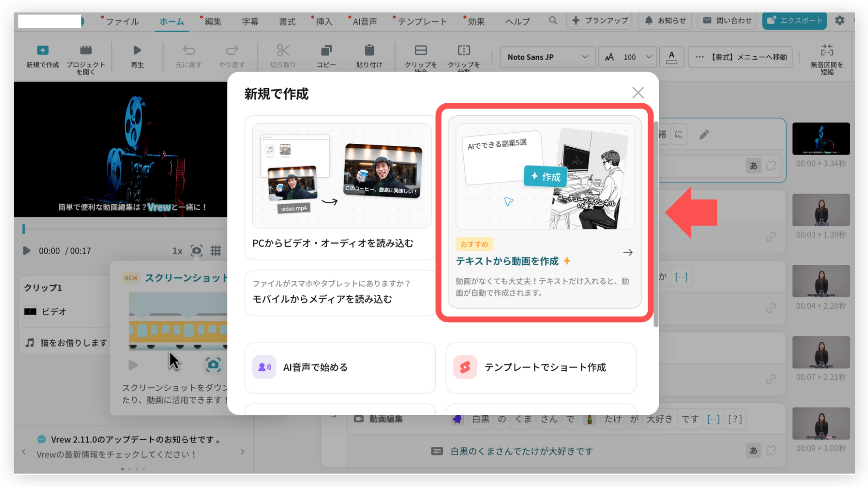Click the 貼り付け clipboard icon

pyautogui.click(x=369, y=50)
